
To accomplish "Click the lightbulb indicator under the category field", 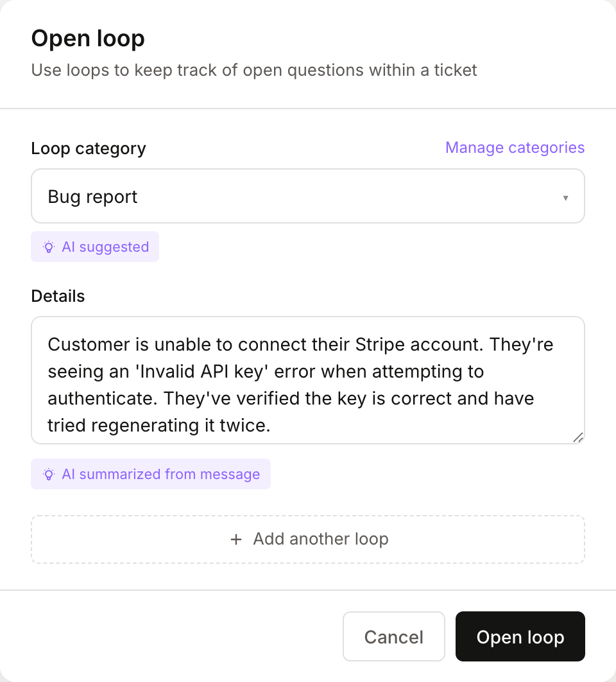I will pyautogui.click(x=49, y=247).
